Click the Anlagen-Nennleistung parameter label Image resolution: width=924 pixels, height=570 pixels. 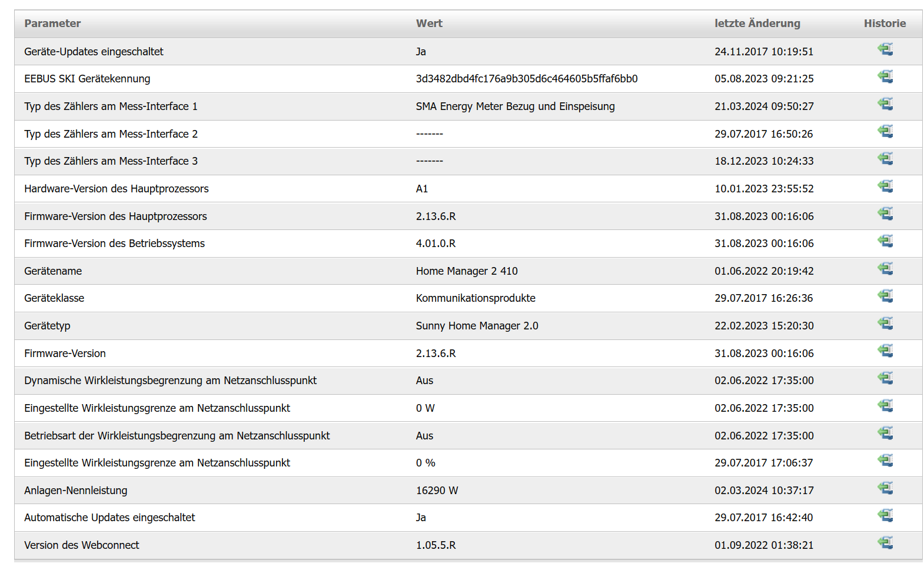(75, 491)
